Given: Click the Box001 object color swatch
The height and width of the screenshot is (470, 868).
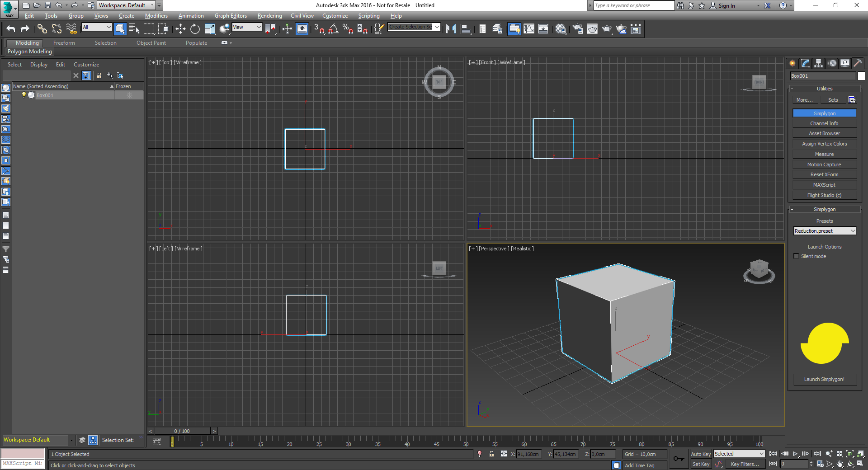Looking at the screenshot, I should pos(862,76).
